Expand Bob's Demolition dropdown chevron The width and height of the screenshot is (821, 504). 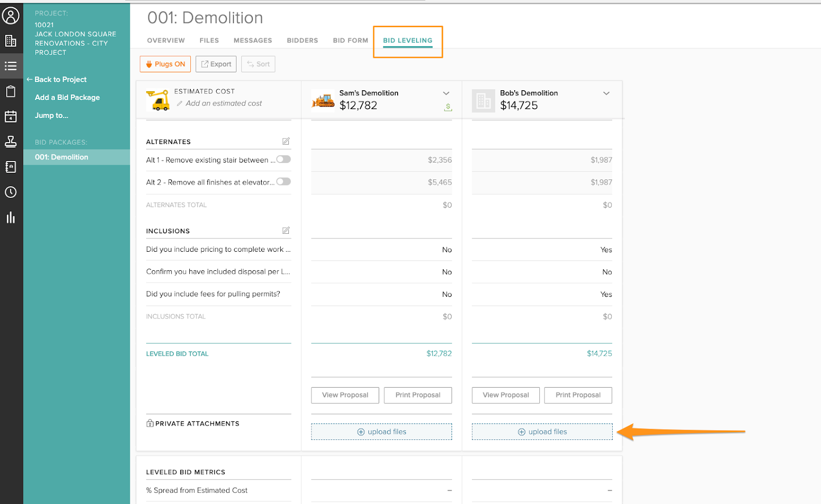coord(606,93)
